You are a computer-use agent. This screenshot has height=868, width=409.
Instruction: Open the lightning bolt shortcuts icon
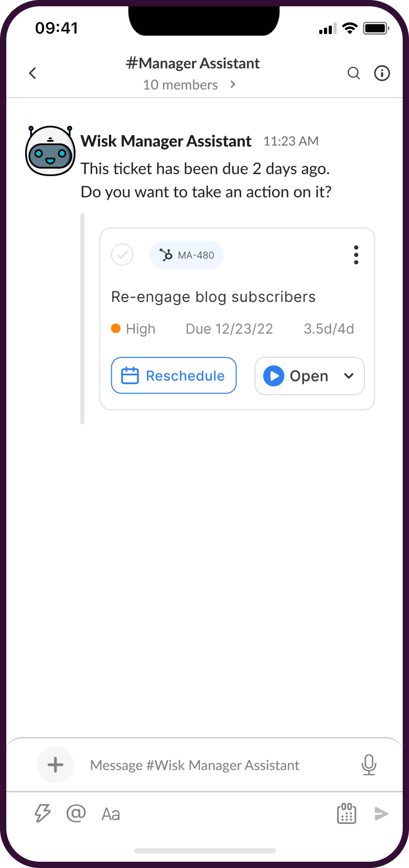tap(42, 813)
